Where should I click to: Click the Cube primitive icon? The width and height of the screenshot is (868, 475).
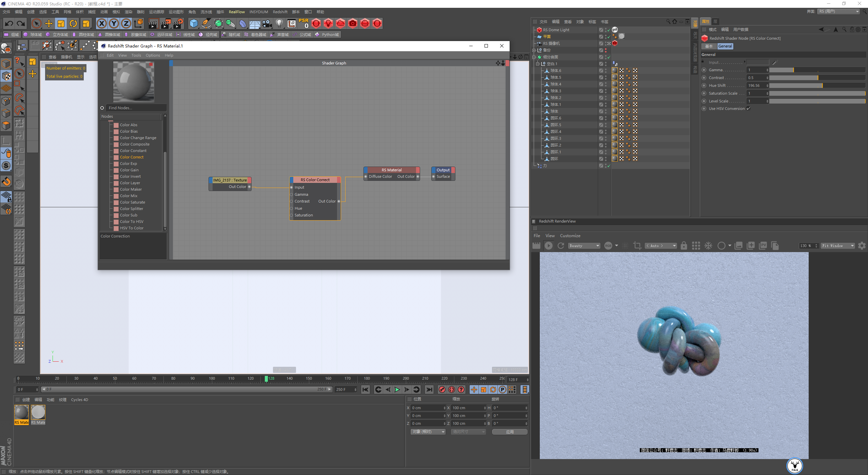pos(194,23)
